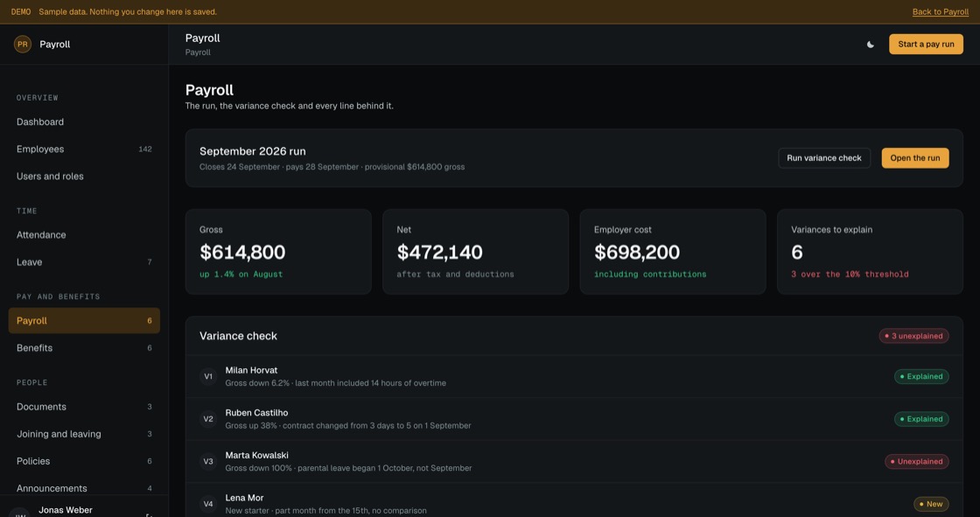Click the Unexplained tag on Marta Kowalski

(917, 461)
